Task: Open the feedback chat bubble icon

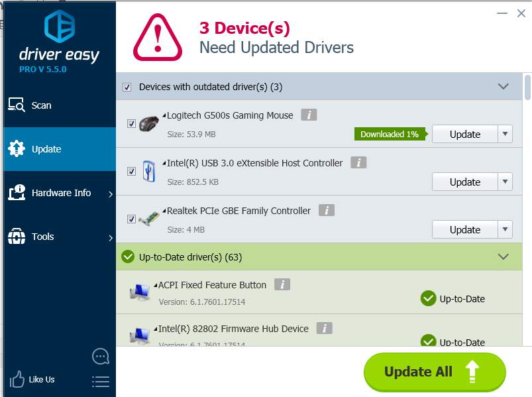Action: 101,357
